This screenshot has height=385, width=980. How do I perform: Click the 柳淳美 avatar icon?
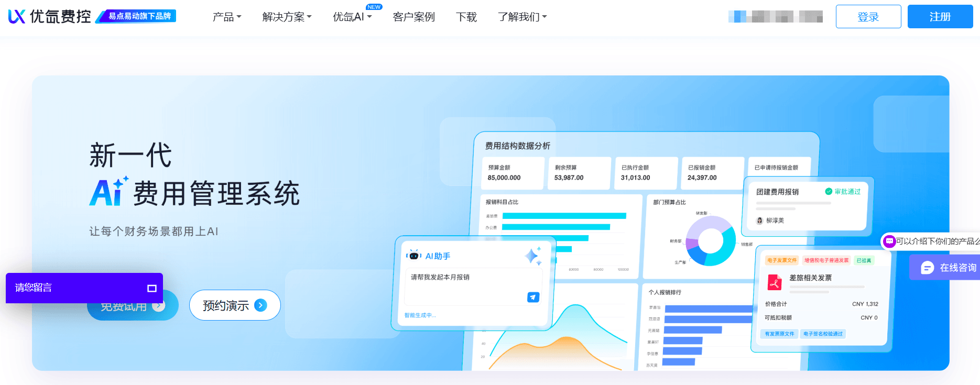click(759, 221)
